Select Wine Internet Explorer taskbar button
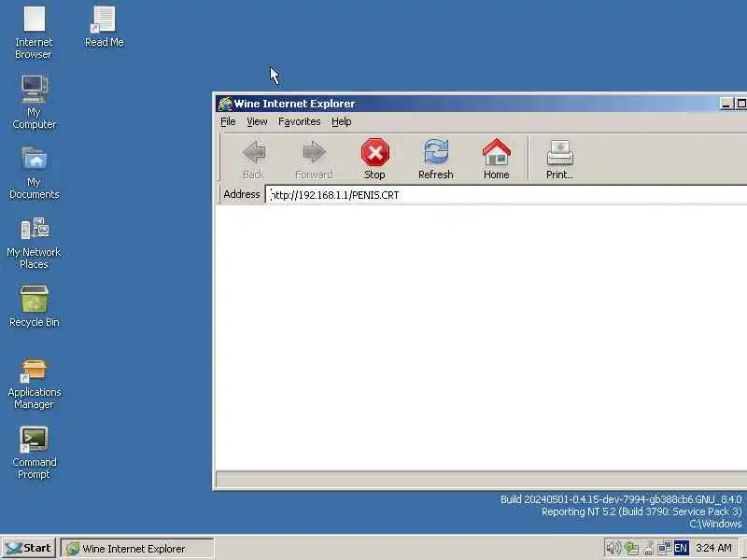Screen dimensions: 747x560 [137, 548]
